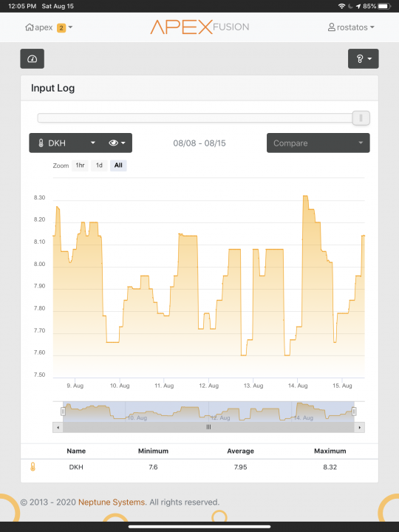
Task: Set zoom to 1hr
Action: pyautogui.click(x=80, y=166)
